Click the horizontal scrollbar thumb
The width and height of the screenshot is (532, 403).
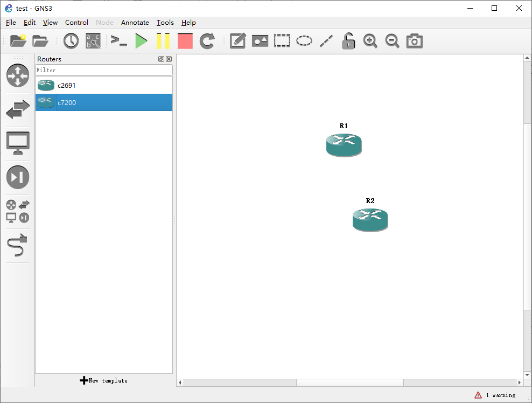350,383
